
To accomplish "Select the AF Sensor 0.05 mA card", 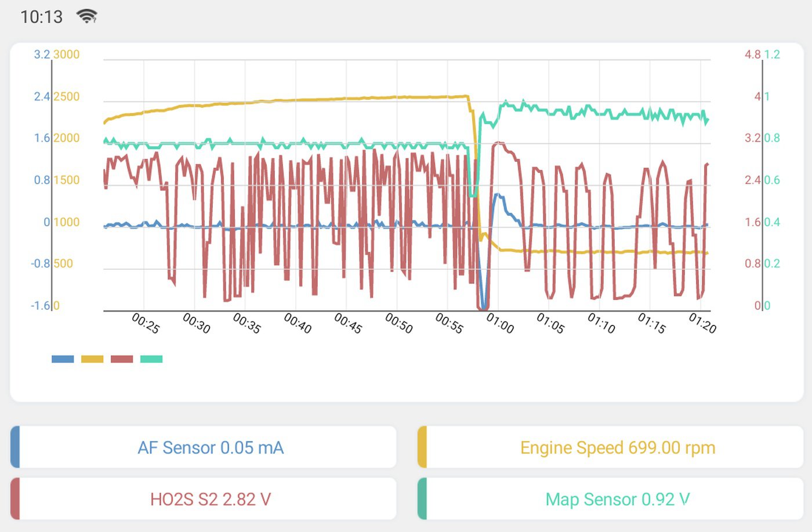I will 204,447.
